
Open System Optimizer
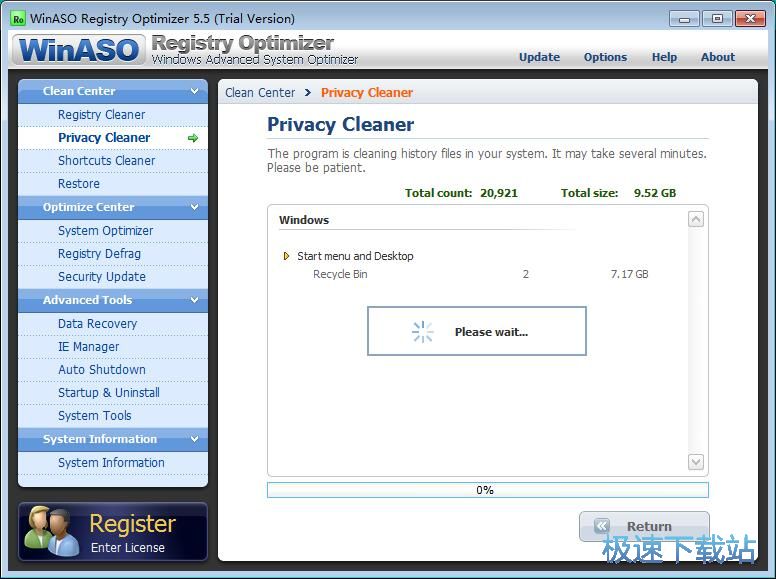point(113,231)
